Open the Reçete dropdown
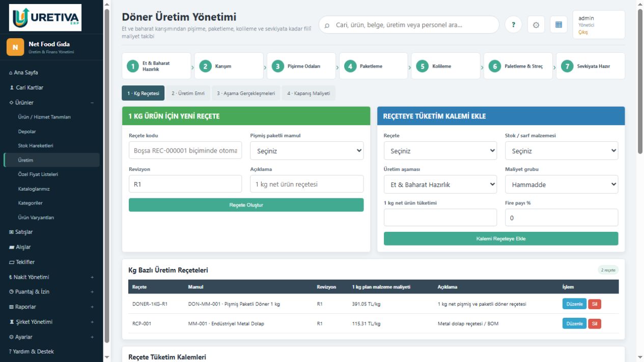 pyautogui.click(x=440, y=150)
